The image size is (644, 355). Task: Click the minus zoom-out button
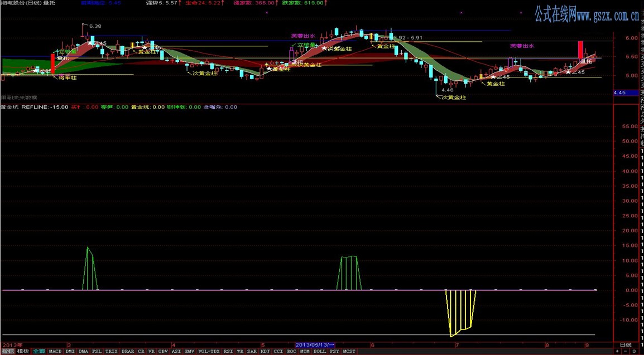click(x=624, y=352)
